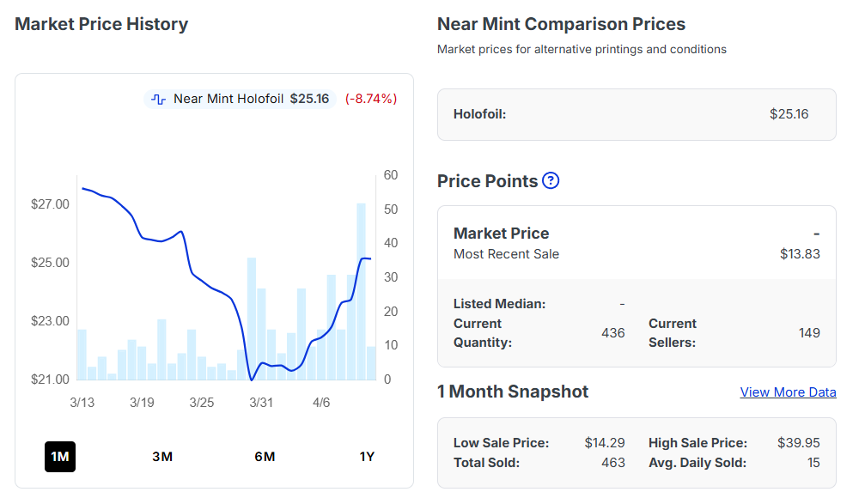Click the Current Quantity value 436
The height and width of the screenshot is (504, 865).
[612, 333]
